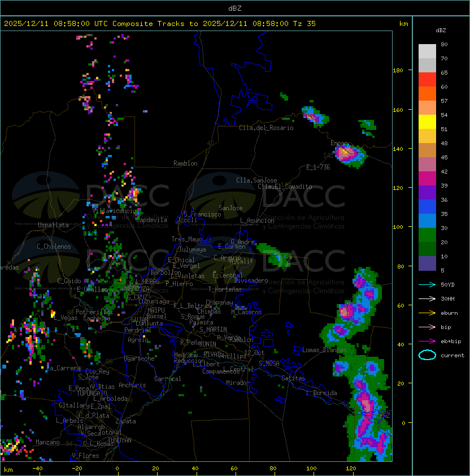Screen dimensions: 470x476
Task: Click the Uspallata label on map
Action: [x=54, y=225]
